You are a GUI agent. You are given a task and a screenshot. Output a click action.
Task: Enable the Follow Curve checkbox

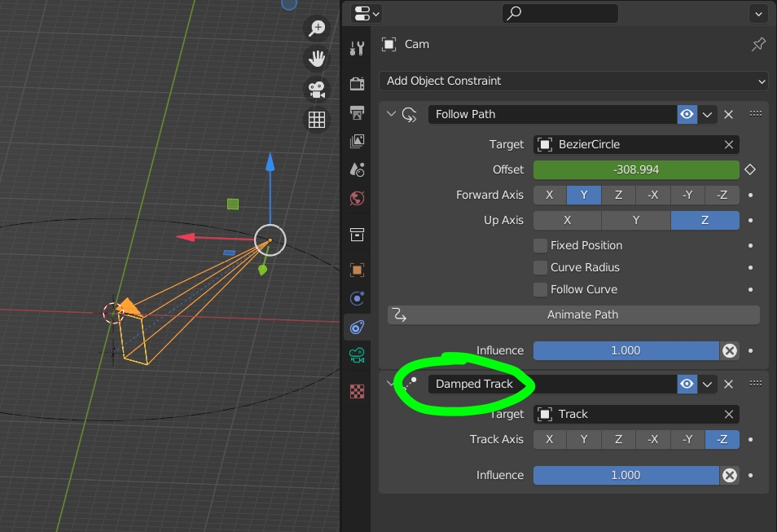coord(540,289)
